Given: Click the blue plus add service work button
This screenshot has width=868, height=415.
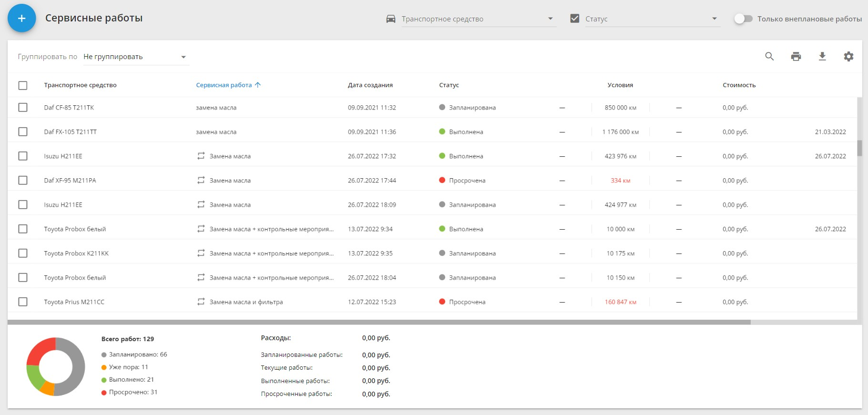Looking at the screenshot, I should [x=21, y=18].
